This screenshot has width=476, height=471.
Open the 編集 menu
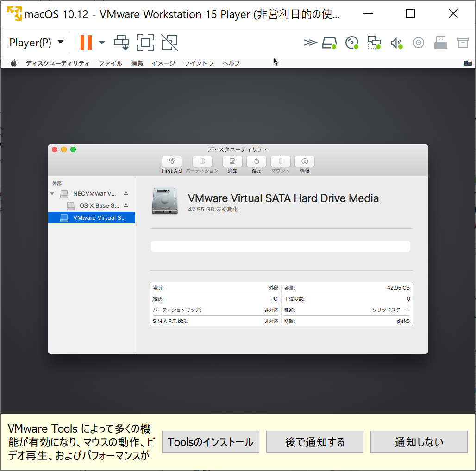pyautogui.click(x=137, y=63)
